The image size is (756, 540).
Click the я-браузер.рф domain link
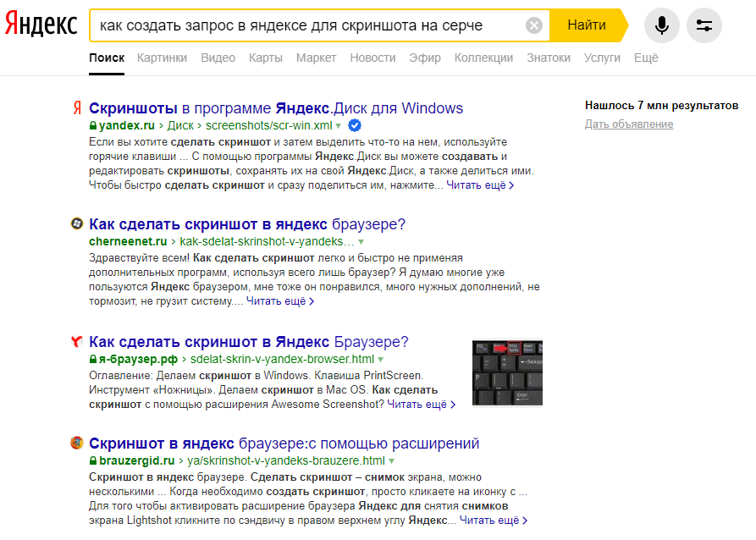[138, 359]
